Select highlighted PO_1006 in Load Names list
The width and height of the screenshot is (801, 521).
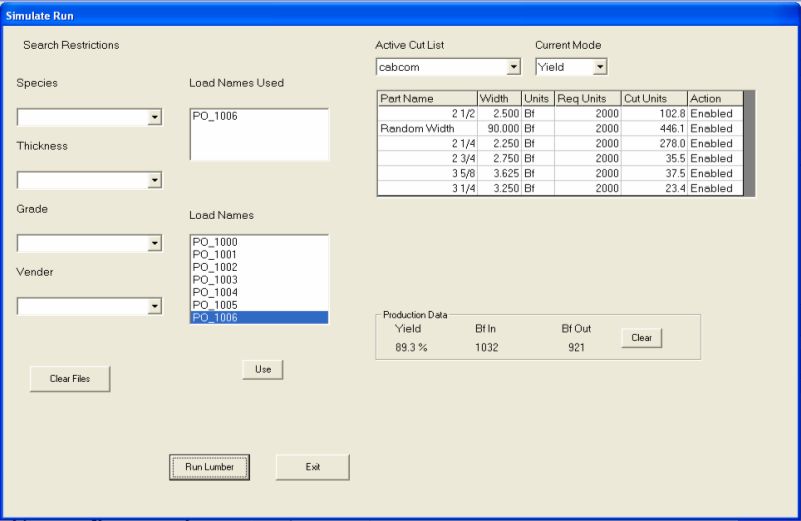(x=259, y=317)
